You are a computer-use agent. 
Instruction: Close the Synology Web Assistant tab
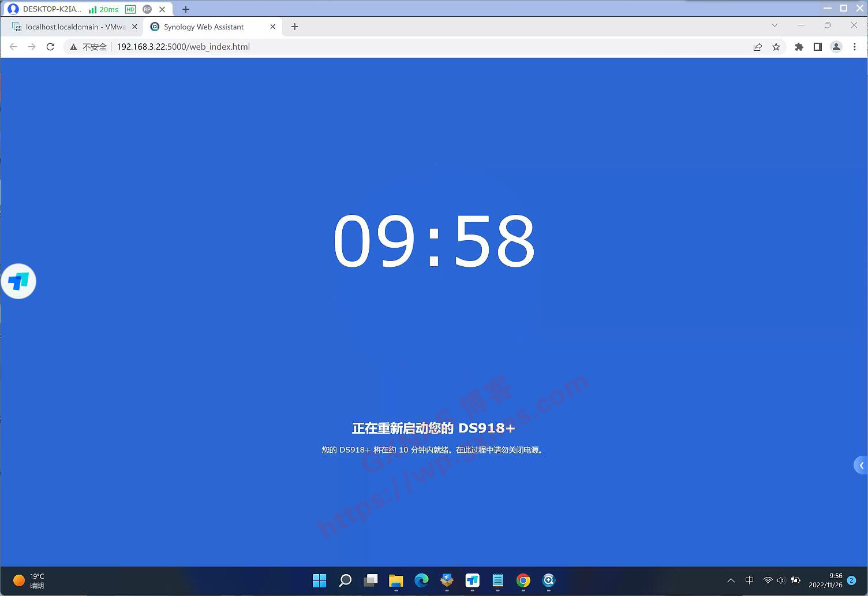pos(273,27)
